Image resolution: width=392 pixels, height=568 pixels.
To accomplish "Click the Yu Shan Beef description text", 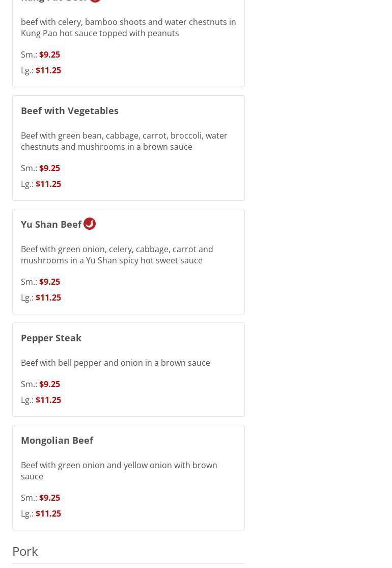I will [117, 255].
